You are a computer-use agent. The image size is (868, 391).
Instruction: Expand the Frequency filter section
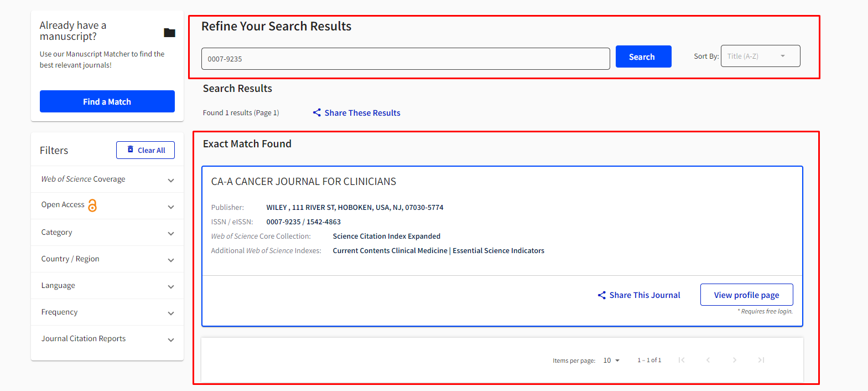coord(171,313)
